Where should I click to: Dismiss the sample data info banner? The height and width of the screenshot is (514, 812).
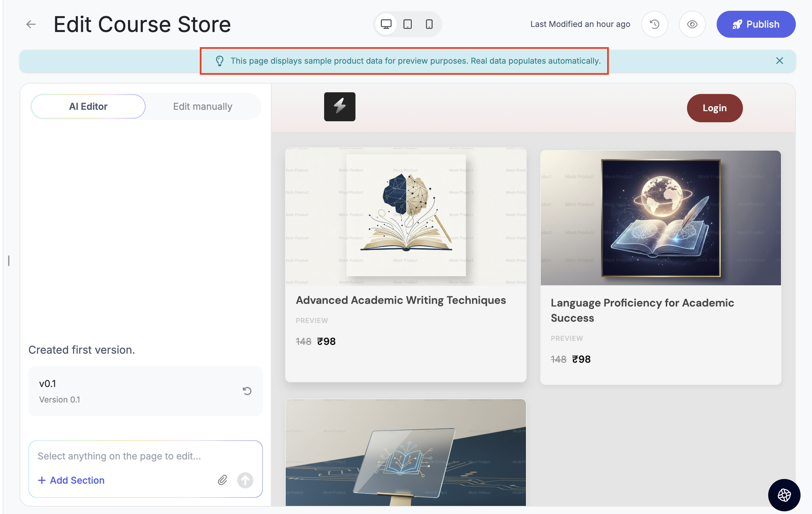[x=779, y=61]
